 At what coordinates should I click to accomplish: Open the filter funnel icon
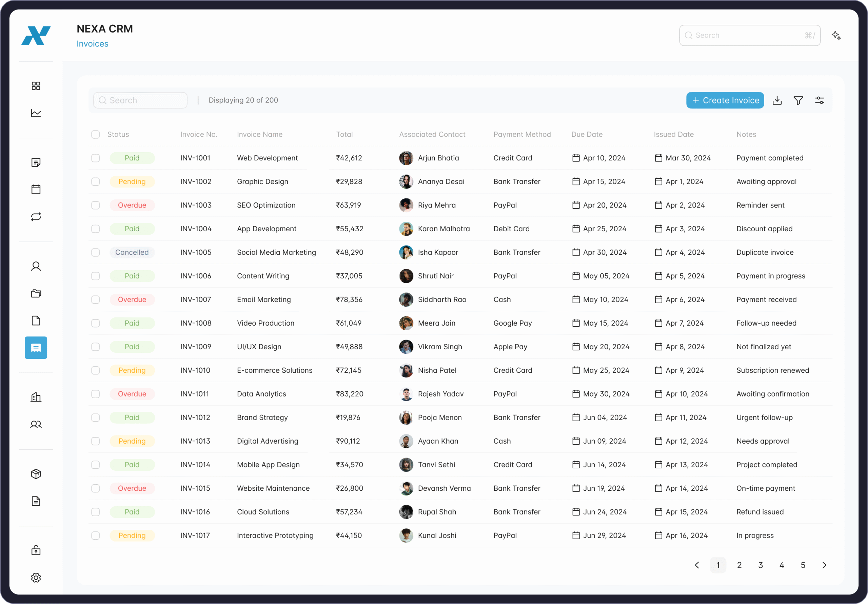pyautogui.click(x=798, y=100)
